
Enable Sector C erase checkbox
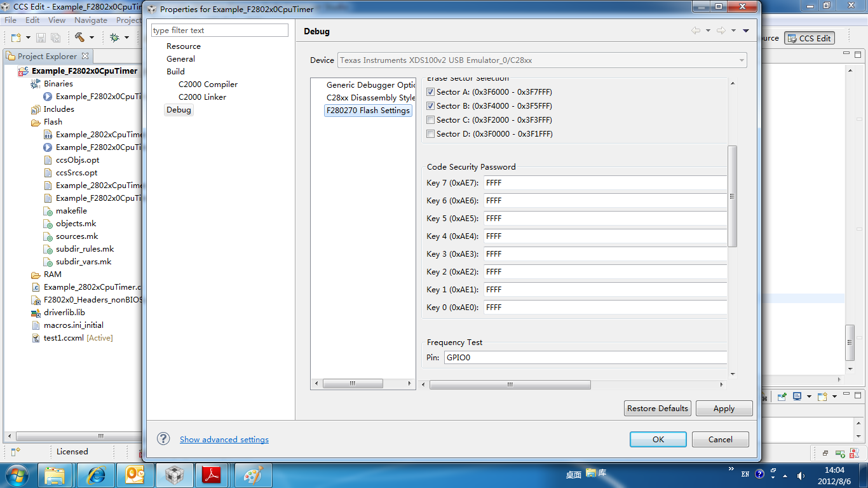431,120
